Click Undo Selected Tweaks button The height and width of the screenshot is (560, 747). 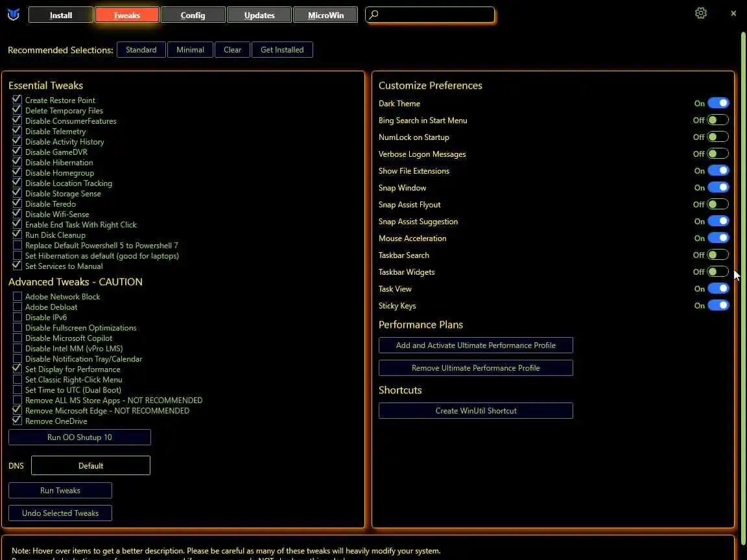[60, 513]
